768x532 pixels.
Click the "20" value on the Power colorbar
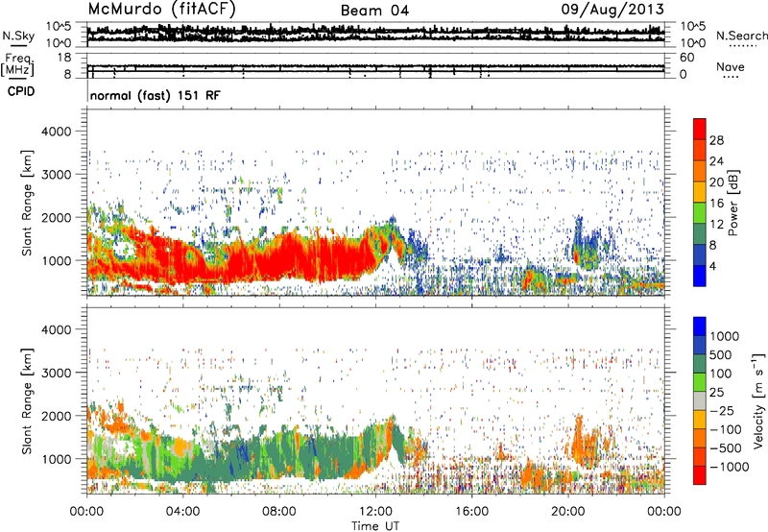[716, 182]
